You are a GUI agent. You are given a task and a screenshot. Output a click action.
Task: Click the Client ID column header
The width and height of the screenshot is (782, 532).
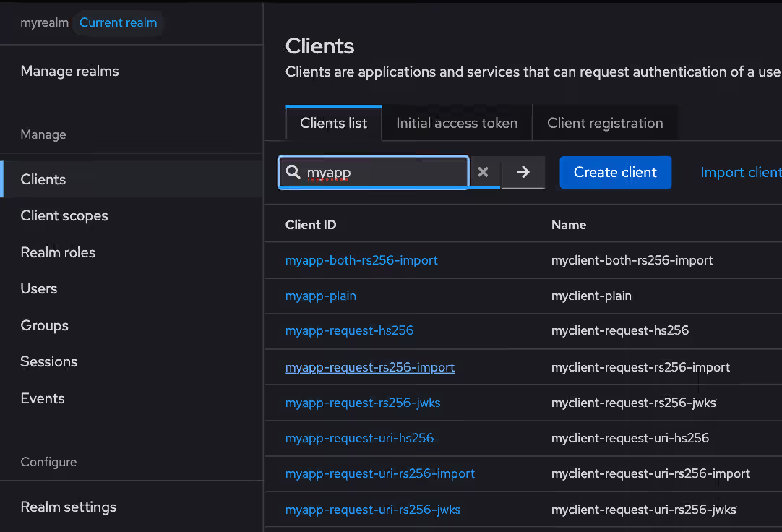311,225
